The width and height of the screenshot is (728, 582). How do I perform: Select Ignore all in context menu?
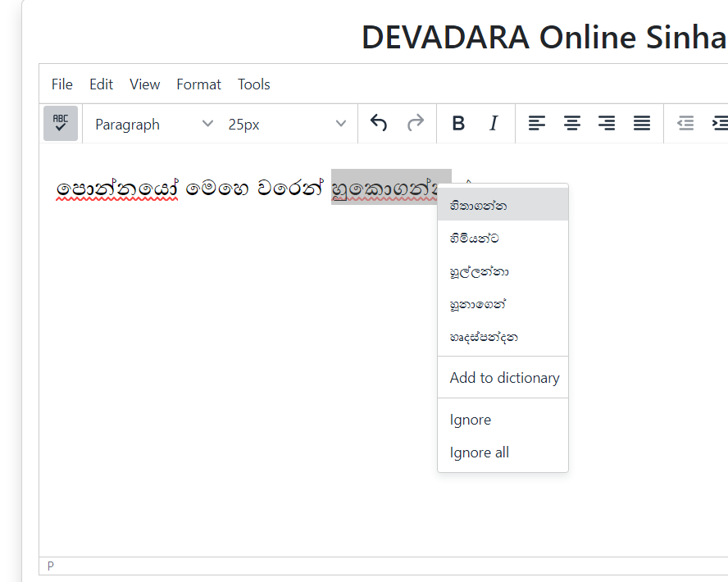point(503,452)
